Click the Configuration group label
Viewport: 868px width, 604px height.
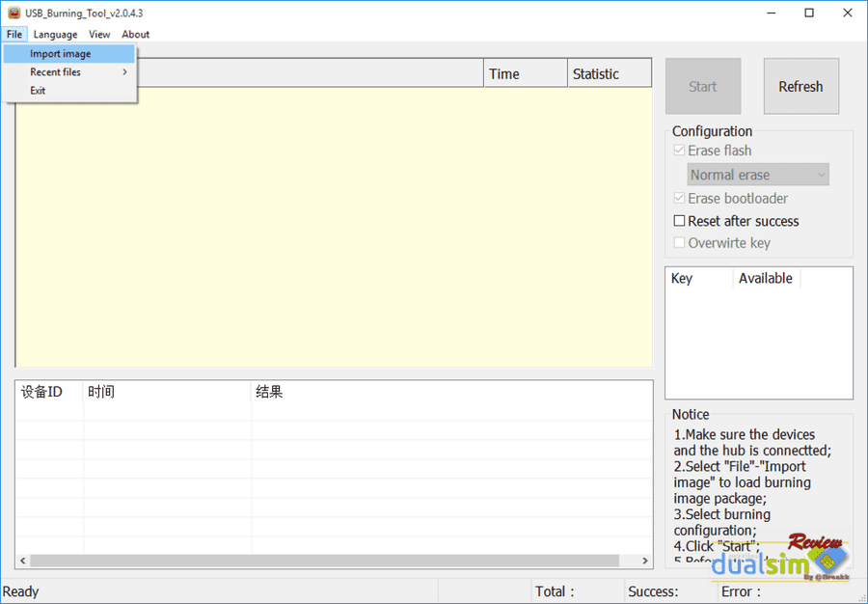712,131
